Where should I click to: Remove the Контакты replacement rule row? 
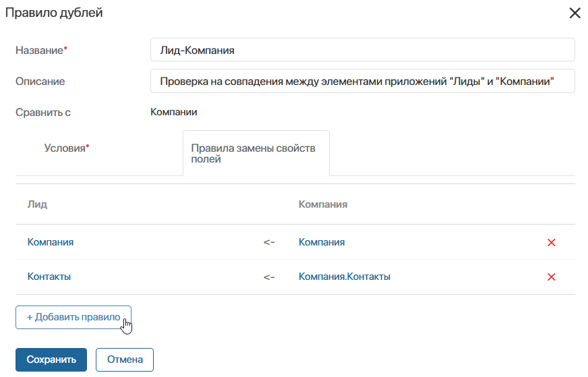pos(551,277)
